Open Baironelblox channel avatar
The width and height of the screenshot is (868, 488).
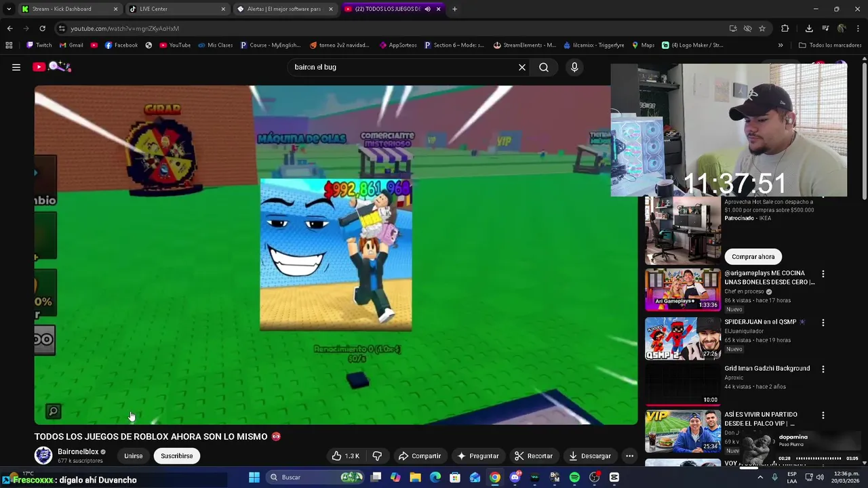43,455
